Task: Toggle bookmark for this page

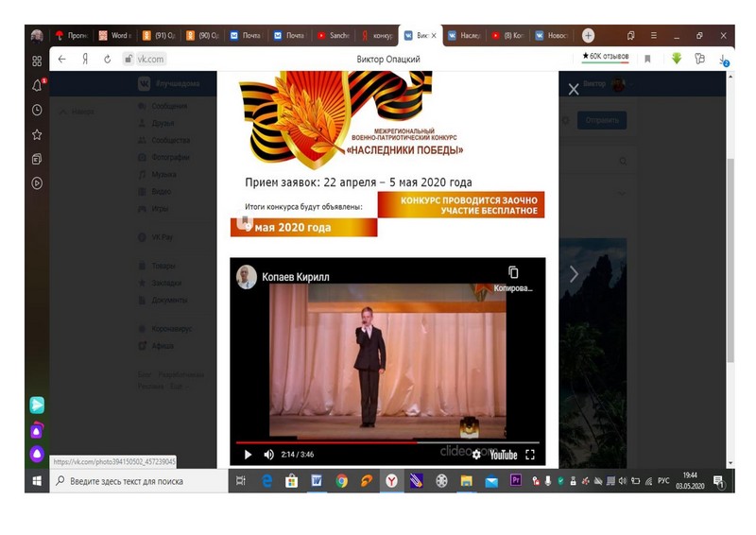Action: [647, 59]
